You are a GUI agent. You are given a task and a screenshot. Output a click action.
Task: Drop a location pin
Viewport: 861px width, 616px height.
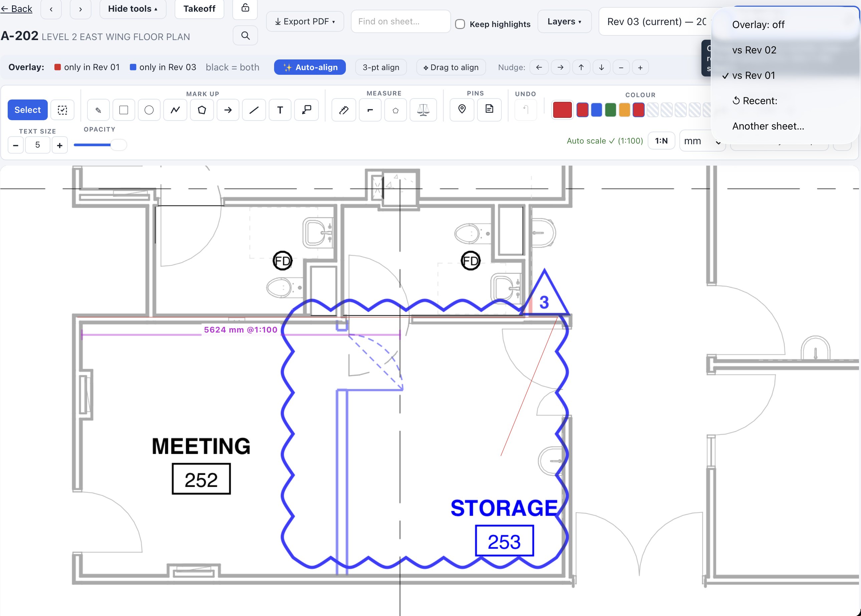[462, 110]
